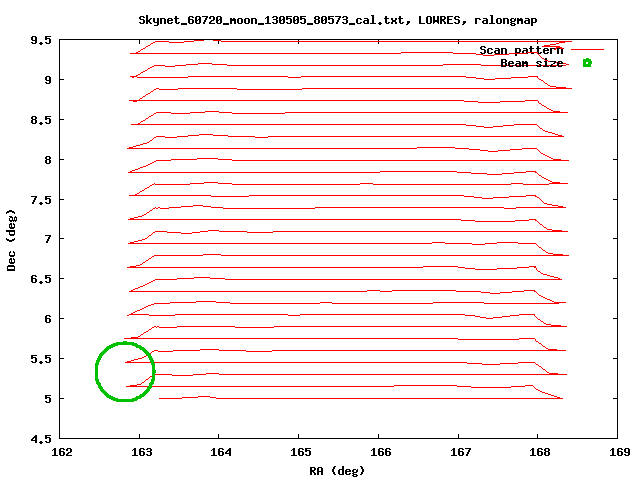Click the x-axis tick label 169
Viewport: 640px width, 480px height.
click(619, 452)
